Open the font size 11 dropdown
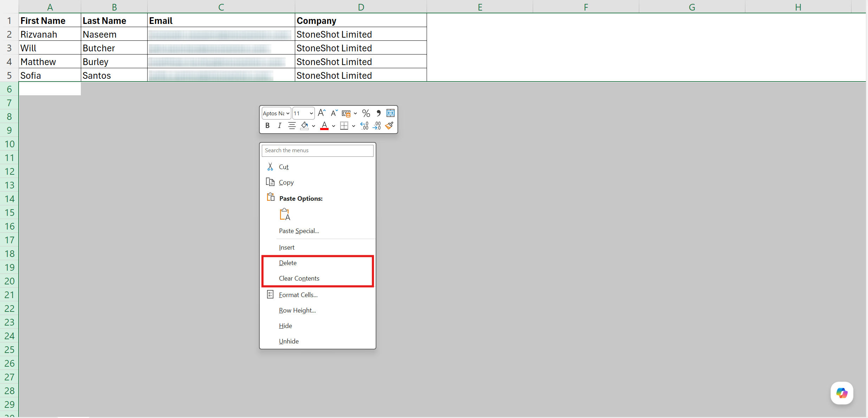Viewport: 868px width, 418px height. click(x=311, y=113)
